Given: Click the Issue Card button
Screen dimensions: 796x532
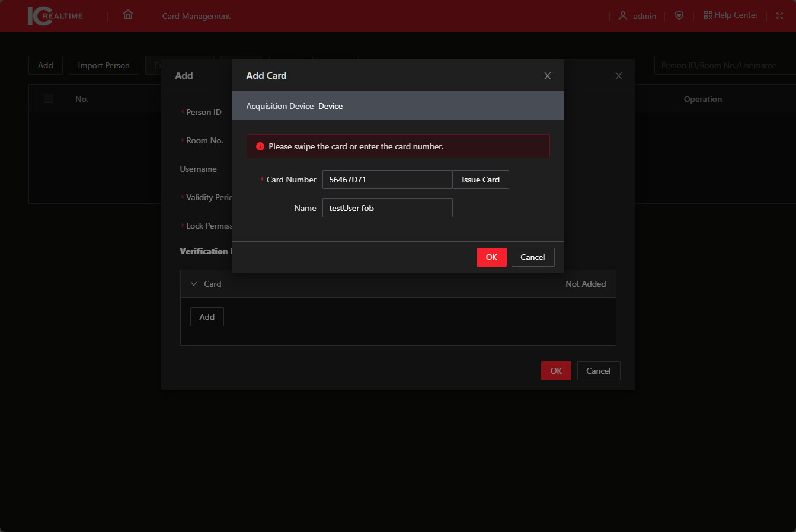Looking at the screenshot, I should [x=481, y=180].
